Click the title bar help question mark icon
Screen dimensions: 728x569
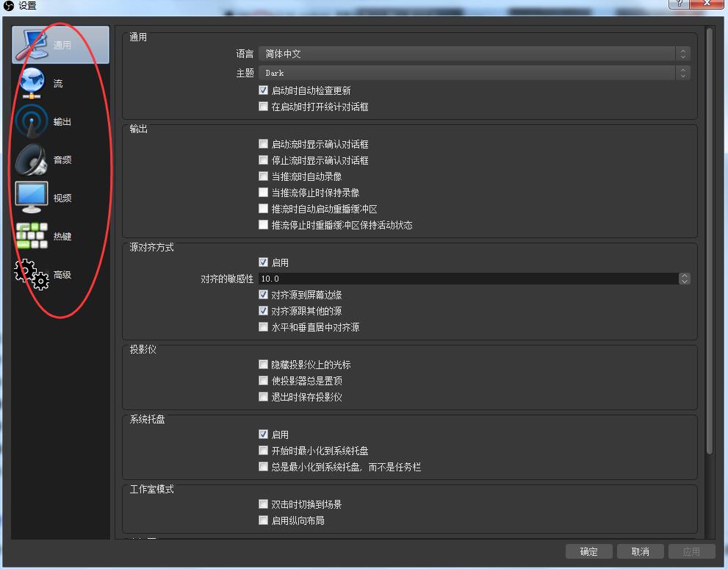click(x=678, y=4)
